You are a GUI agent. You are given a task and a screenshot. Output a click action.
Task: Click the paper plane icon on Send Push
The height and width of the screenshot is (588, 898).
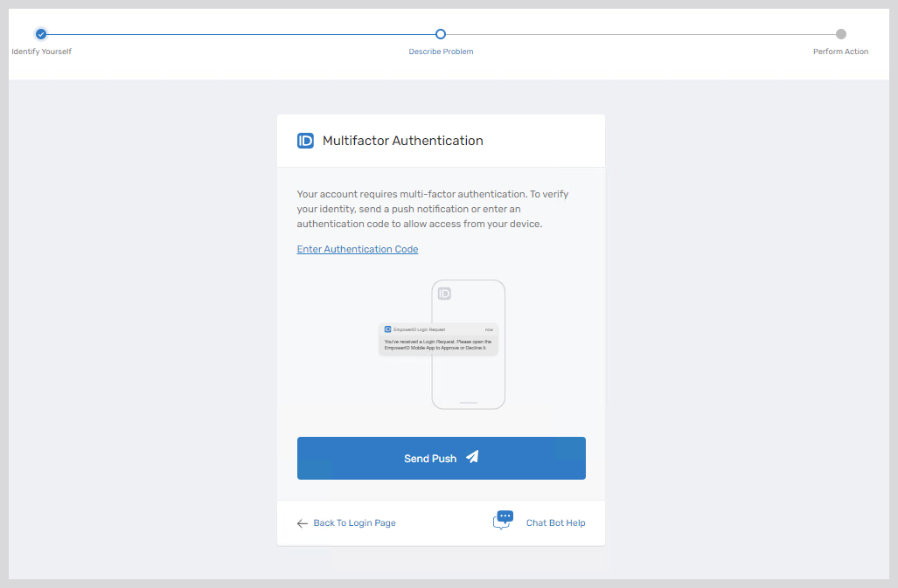coord(470,457)
